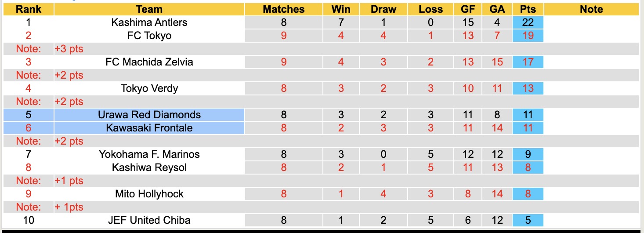
Task: Click the Win column header
Action: tap(341, 9)
